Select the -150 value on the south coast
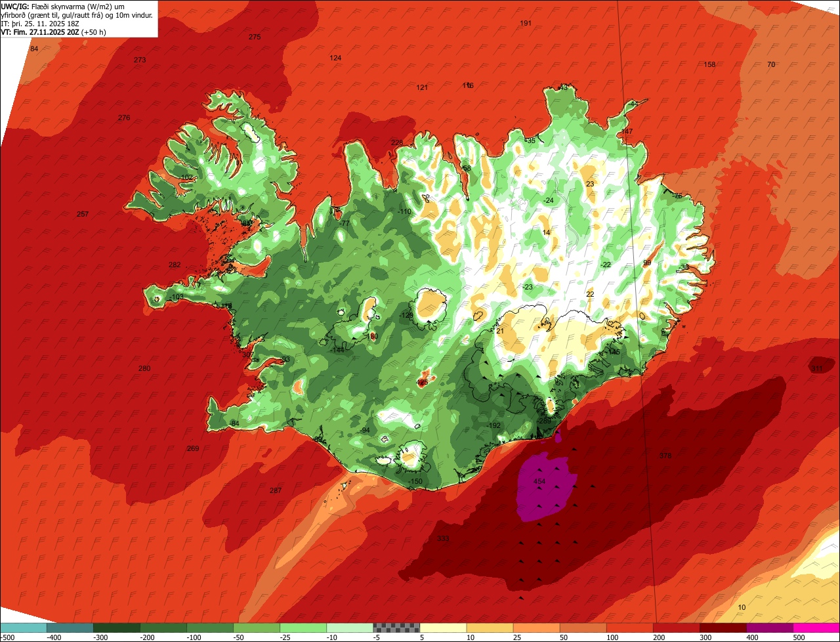840x642 pixels. point(415,482)
